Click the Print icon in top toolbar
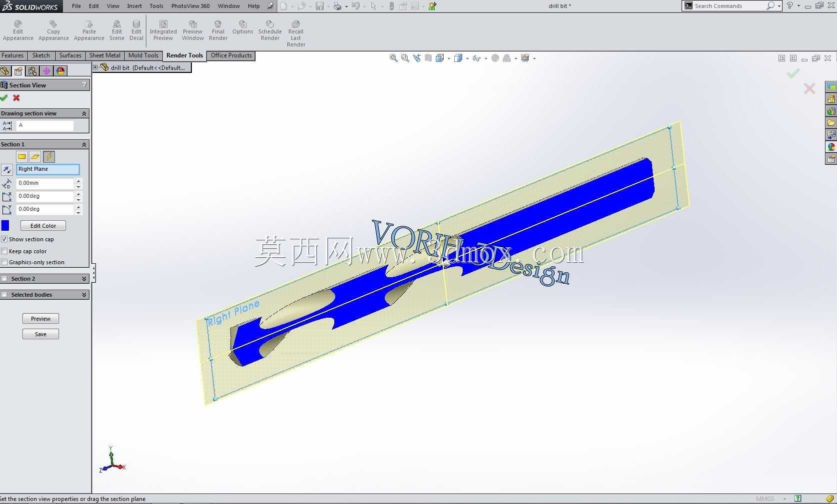 pos(338,6)
